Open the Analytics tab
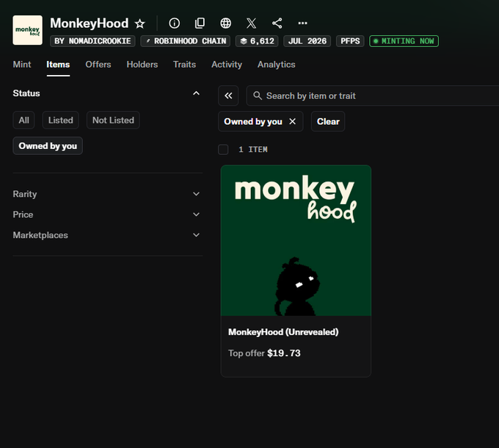Viewport: 499px width, 448px height. (276, 65)
